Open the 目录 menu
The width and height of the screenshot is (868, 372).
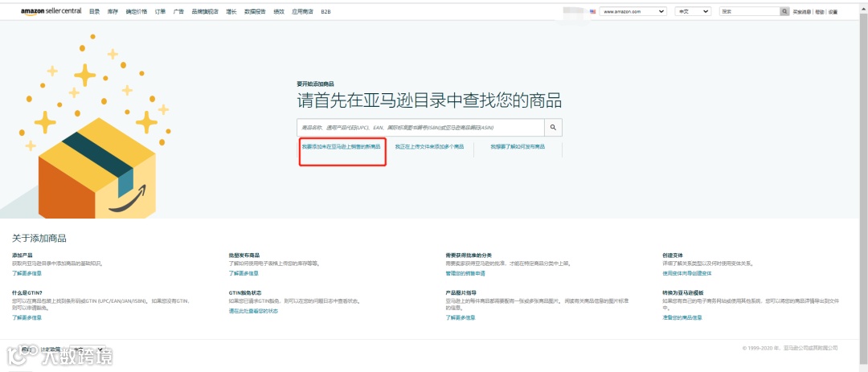tap(94, 11)
